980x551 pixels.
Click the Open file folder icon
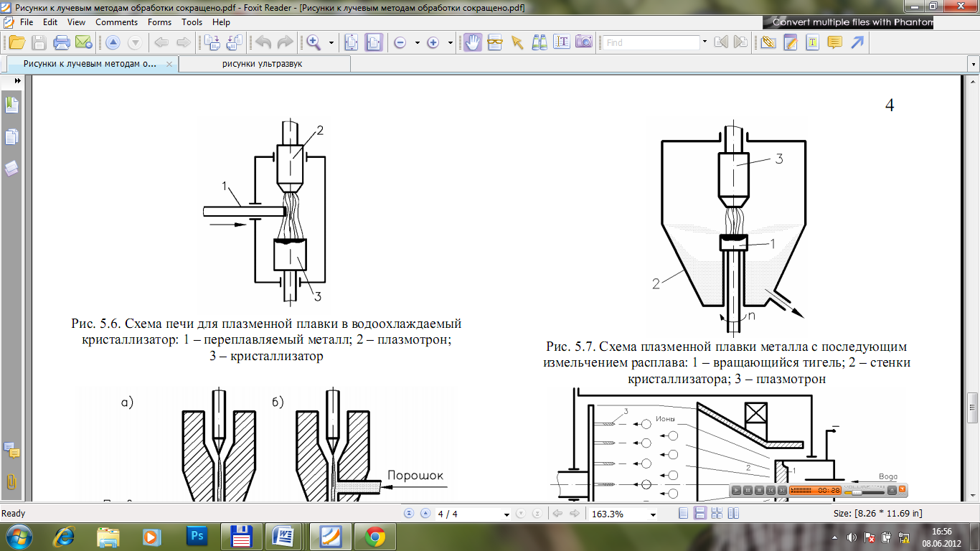coord(17,42)
